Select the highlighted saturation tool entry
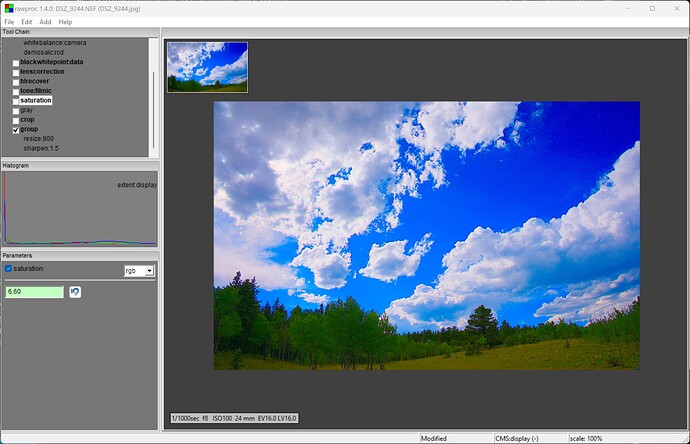Screen dimensions: 690x444 tap(36, 100)
